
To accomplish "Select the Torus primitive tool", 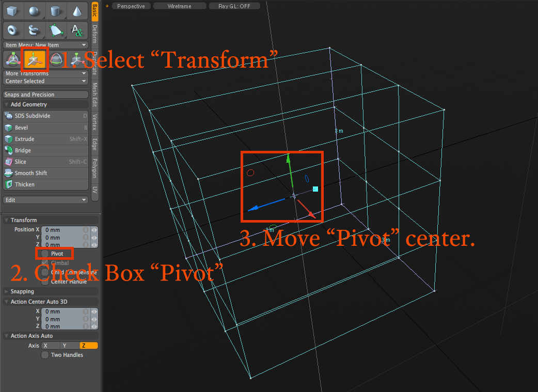I will [x=12, y=30].
